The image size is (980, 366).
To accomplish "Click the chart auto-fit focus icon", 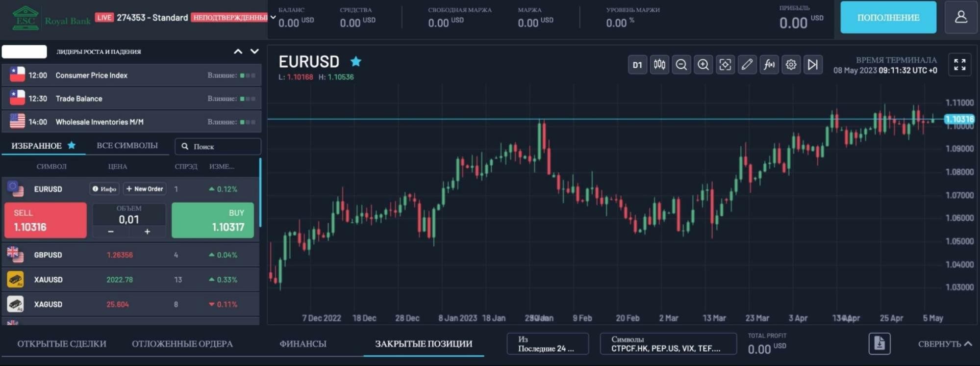I will 725,65.
